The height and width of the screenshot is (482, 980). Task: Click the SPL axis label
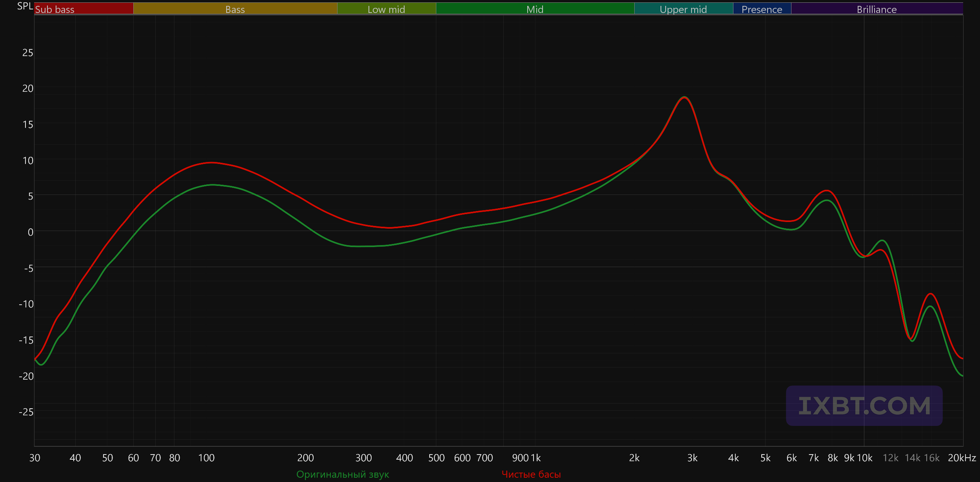(x=25, y=6)
